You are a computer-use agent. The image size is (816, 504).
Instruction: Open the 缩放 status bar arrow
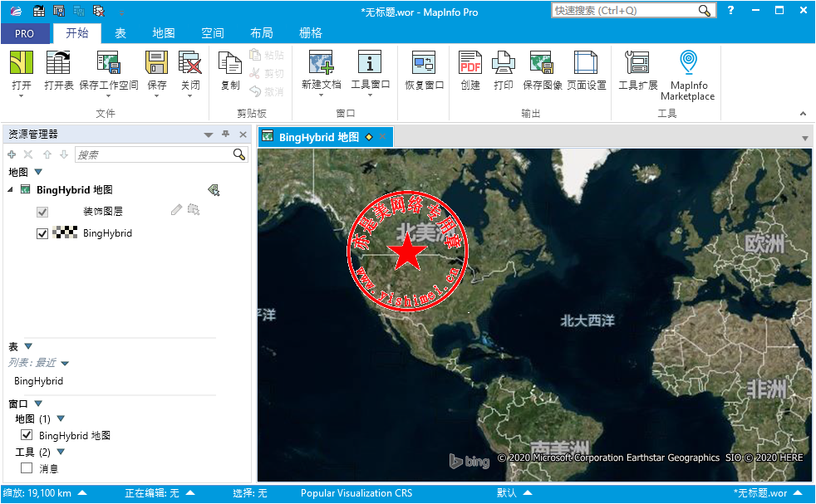click(82, 493)
